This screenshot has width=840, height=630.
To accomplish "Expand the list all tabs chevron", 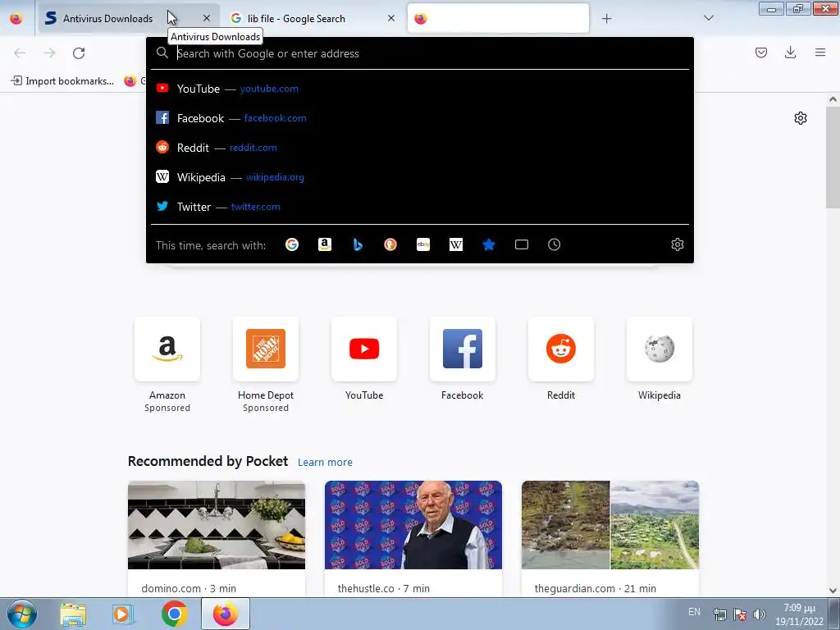I will coord(708,18).
